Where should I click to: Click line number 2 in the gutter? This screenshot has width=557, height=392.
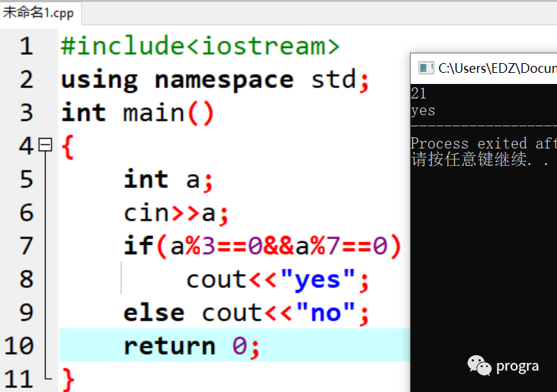coord(26,80)
